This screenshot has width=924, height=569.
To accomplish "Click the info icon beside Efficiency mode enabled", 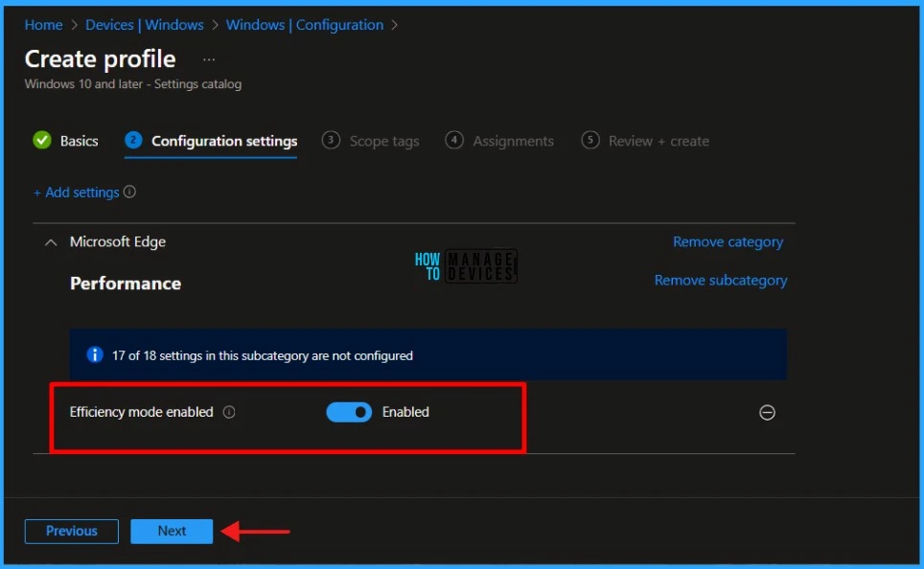I will pyautogui.click(x=229, y=412).
